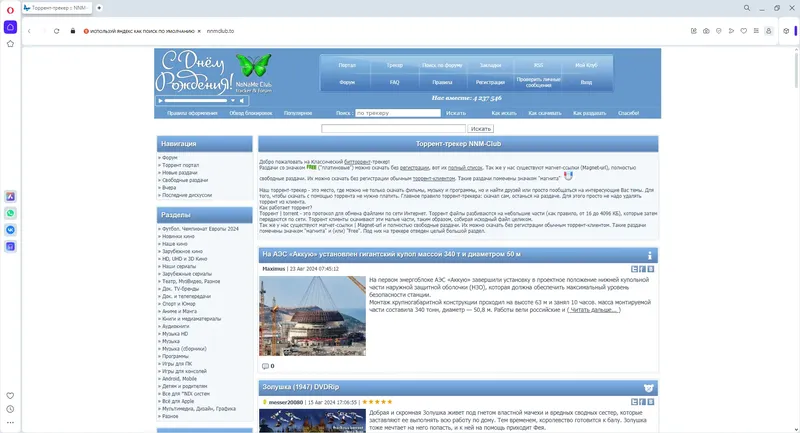Open Поиск по форуму menu item

click(x=442, y=65)
